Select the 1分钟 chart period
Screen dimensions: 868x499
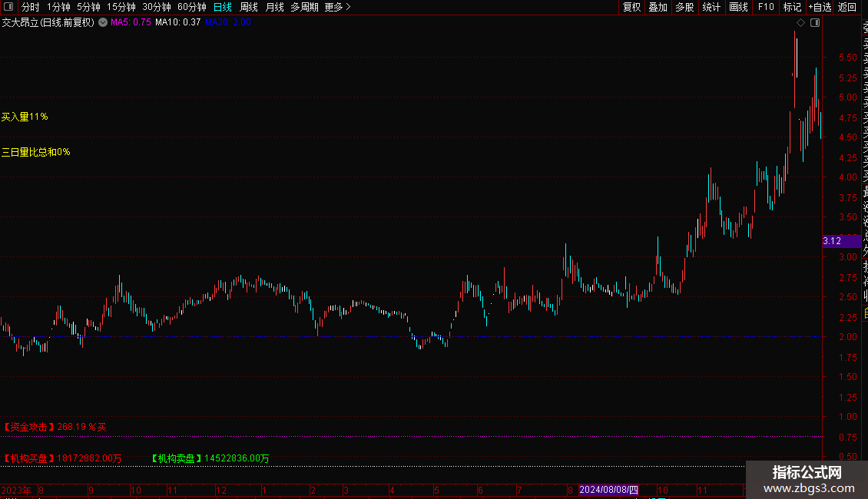click(x=58, y=7)
